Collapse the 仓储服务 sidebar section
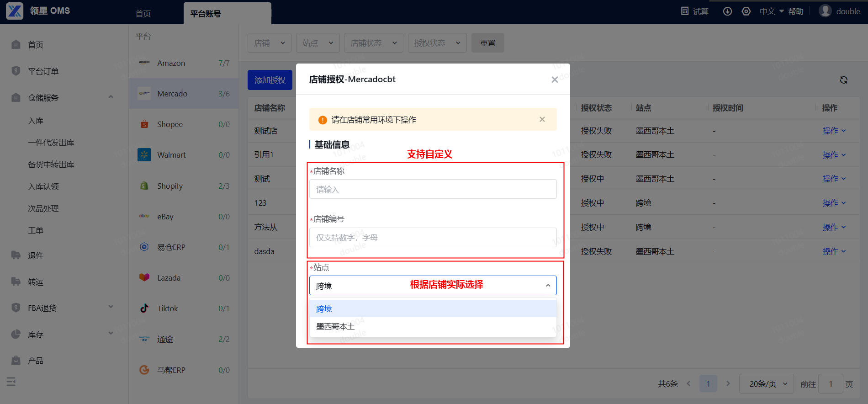 click(111, 97)
